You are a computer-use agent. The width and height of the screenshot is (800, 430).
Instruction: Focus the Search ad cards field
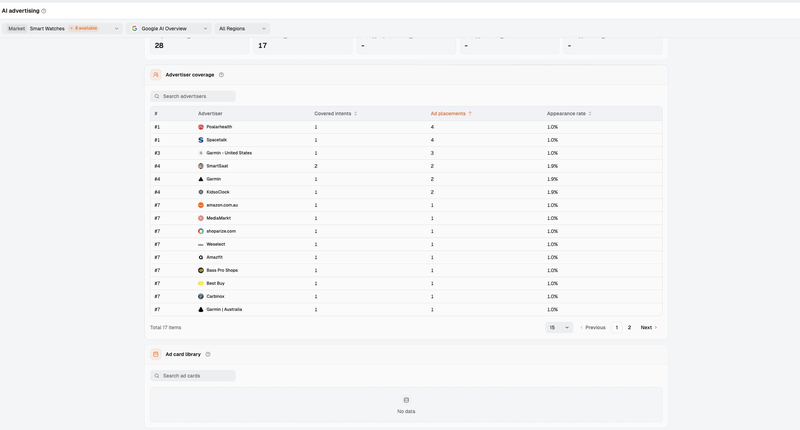pyautogui.click(x=193, y=375)
